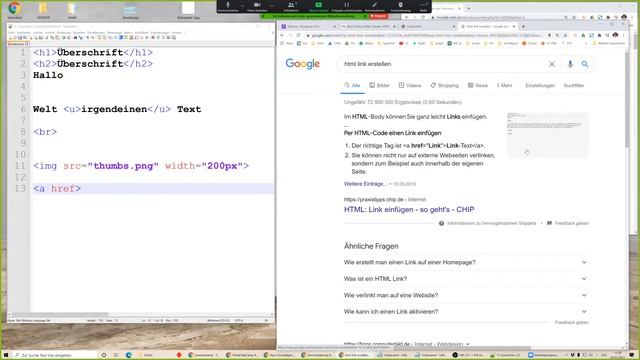
Task: Open Zoom participants panel
Action: tap(291, 6)
